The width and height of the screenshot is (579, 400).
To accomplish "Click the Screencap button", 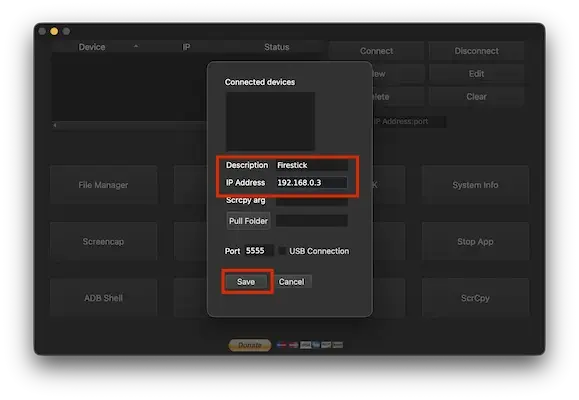I will pyautogui.click(x=103, y=242).
